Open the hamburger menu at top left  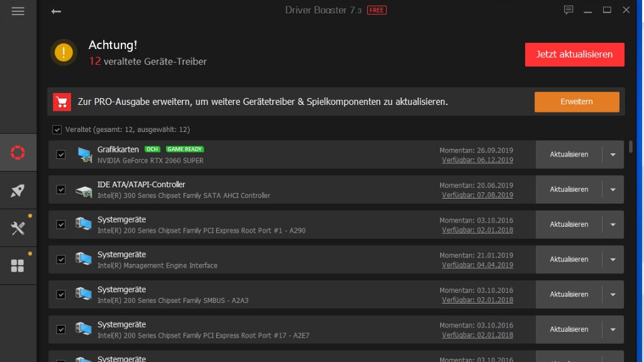click(x=18, y=10)
